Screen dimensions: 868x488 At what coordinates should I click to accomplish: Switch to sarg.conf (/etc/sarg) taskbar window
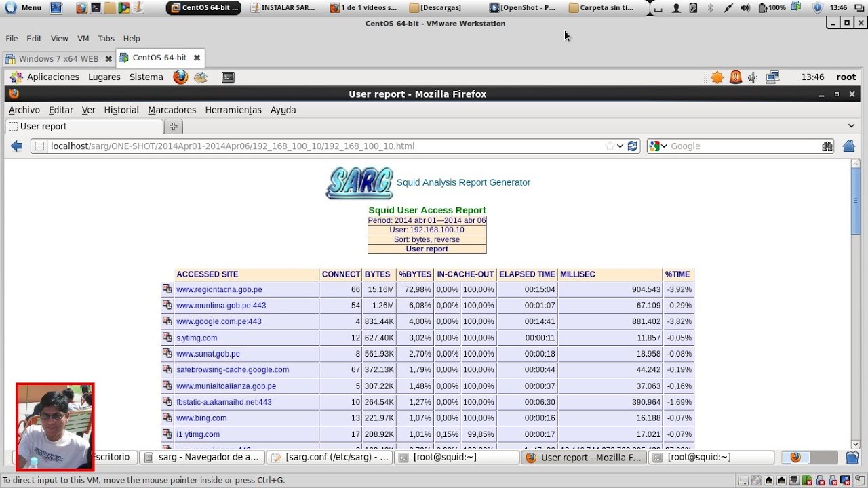click(x=330, y=457)
